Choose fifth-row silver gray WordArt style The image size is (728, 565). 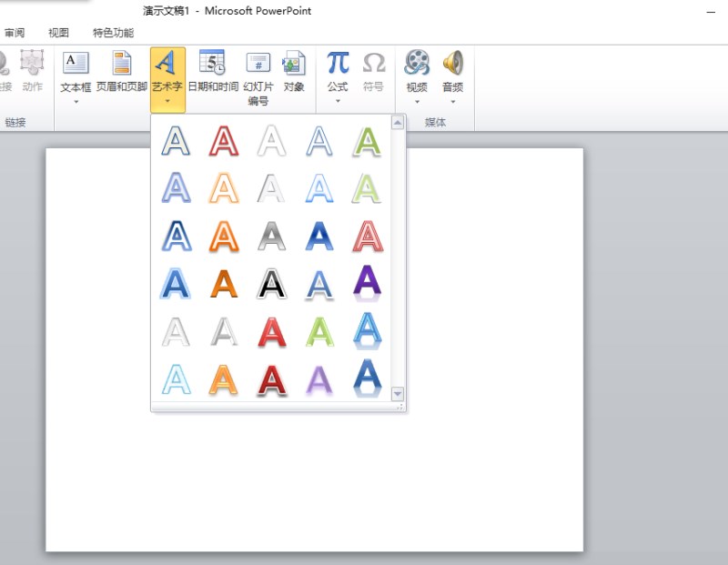[224, 331]
